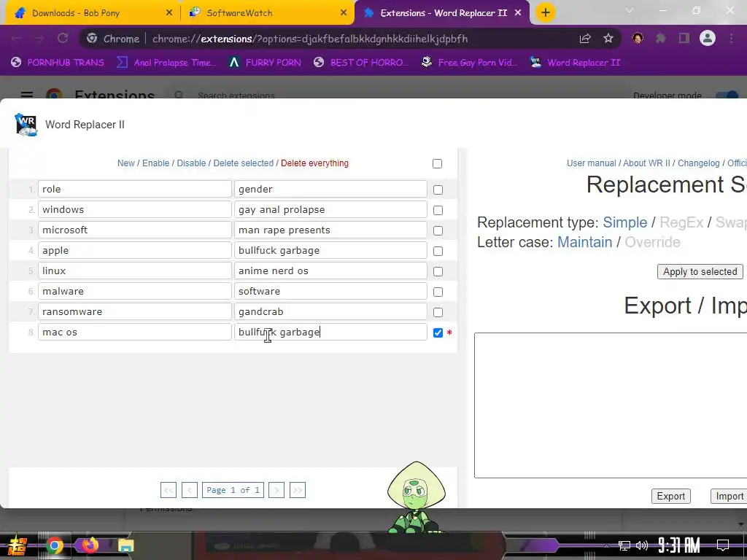Toggle the select-all checkbox in header
Screen dimensions: 747x560
[x=437, y=164]
